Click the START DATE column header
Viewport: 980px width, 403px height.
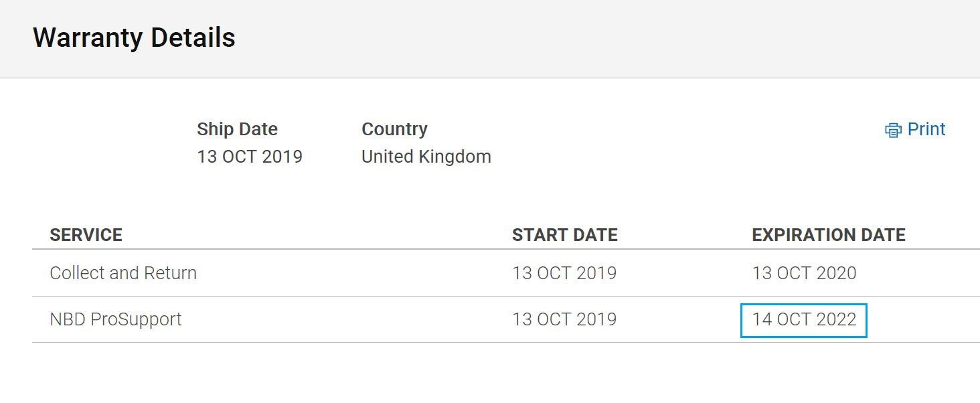coord(565,235)
